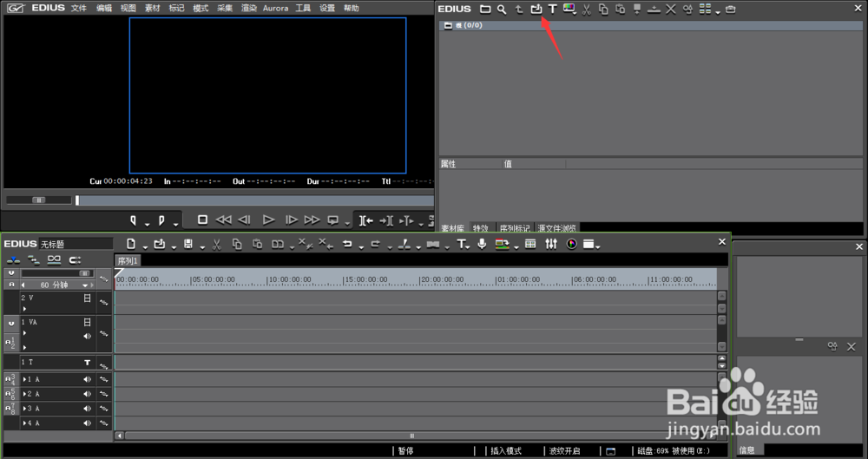Click the ripple delete icon in timeline toolbar
868x459 pixels.
[x=326, y=244]
